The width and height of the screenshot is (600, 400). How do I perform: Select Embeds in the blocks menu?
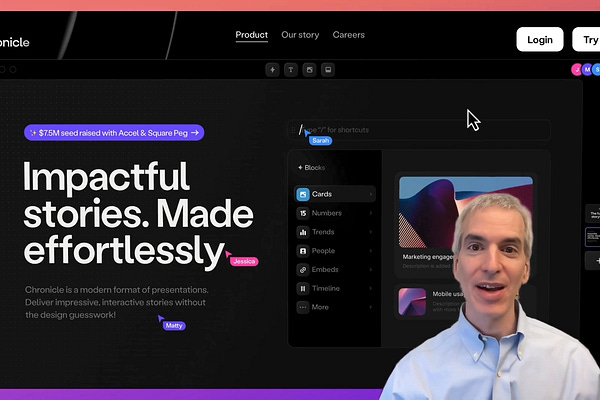(335, 269)
